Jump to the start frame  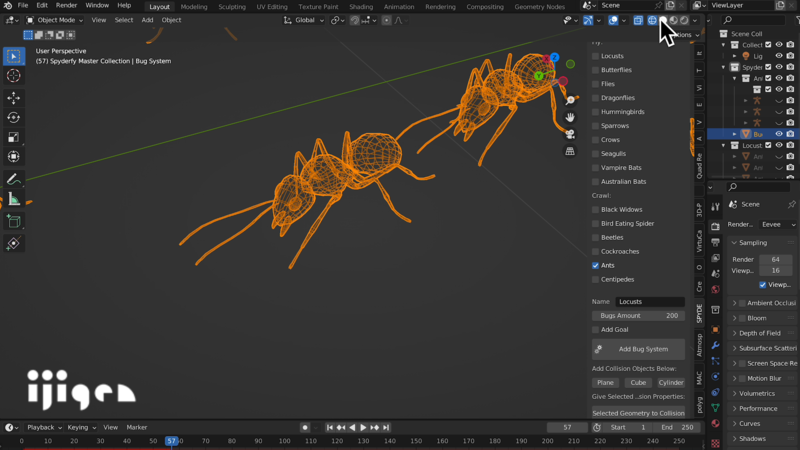click(x=330, y=428)
